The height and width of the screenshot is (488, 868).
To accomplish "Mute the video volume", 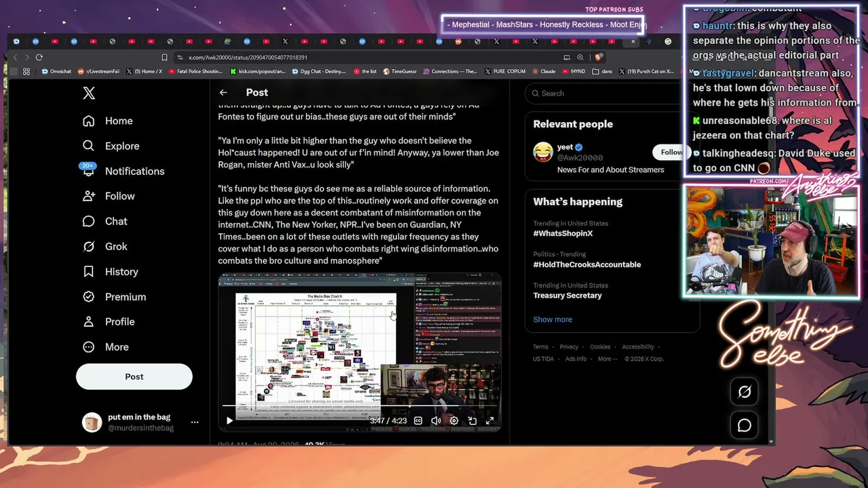I will 436,420.
